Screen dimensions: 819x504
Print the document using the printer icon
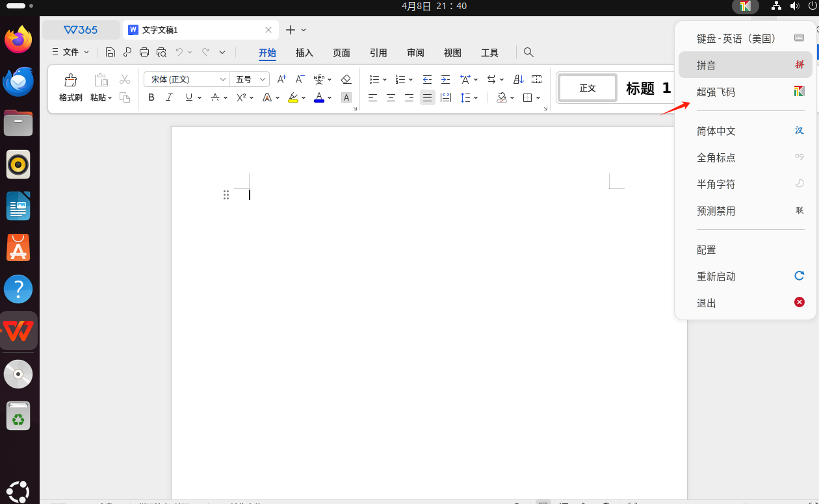click(144, 53)
